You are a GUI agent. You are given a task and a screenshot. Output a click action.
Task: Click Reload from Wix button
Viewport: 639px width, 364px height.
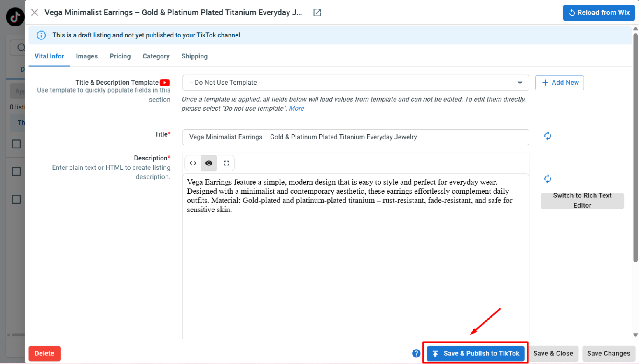click(x=599, y=13)
